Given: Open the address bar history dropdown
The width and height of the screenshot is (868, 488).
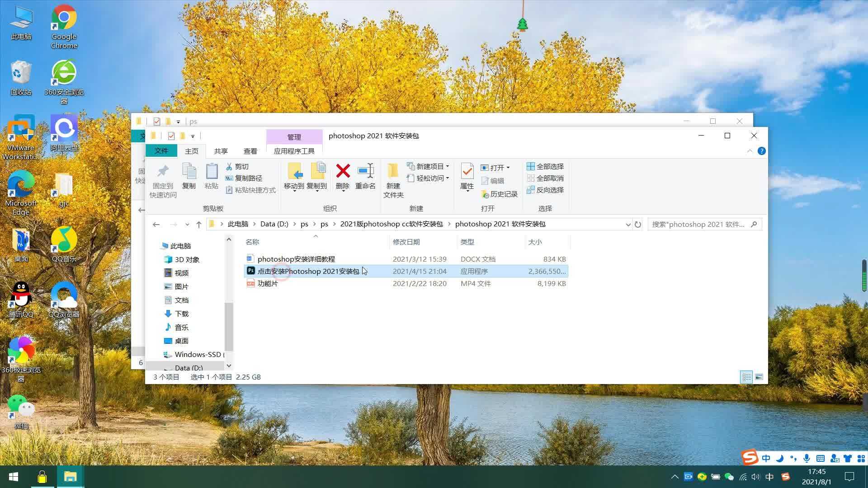Looking at the screenshot, I should (x=628, y=225).
